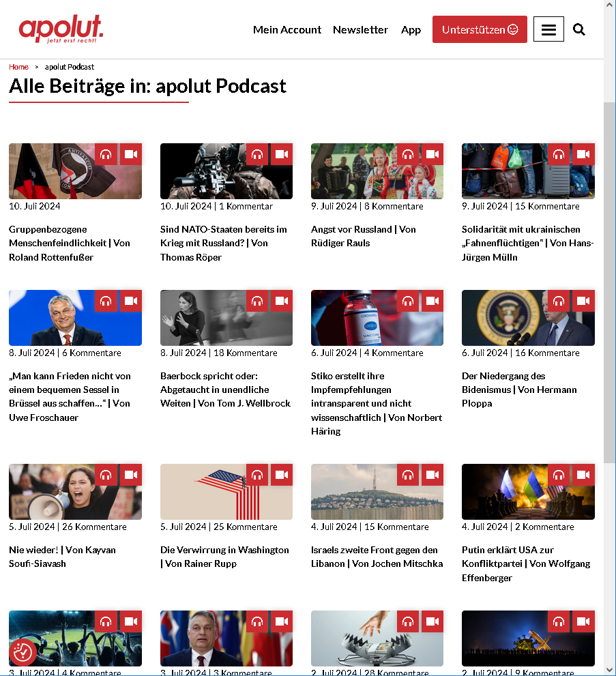This screenshot has height=676, width=616.
Task: Click headphone icon on Uwe Froschauer card
Action: click(x=106, y=301)
